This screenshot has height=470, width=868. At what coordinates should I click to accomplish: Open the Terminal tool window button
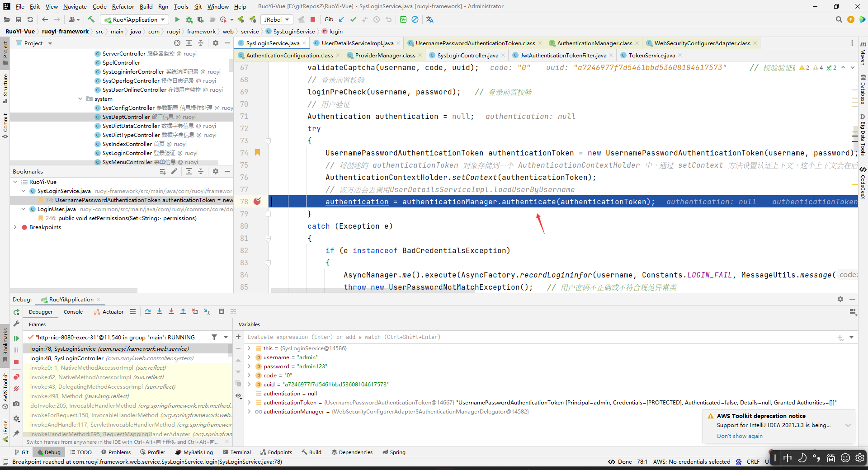tap(237, 452)
